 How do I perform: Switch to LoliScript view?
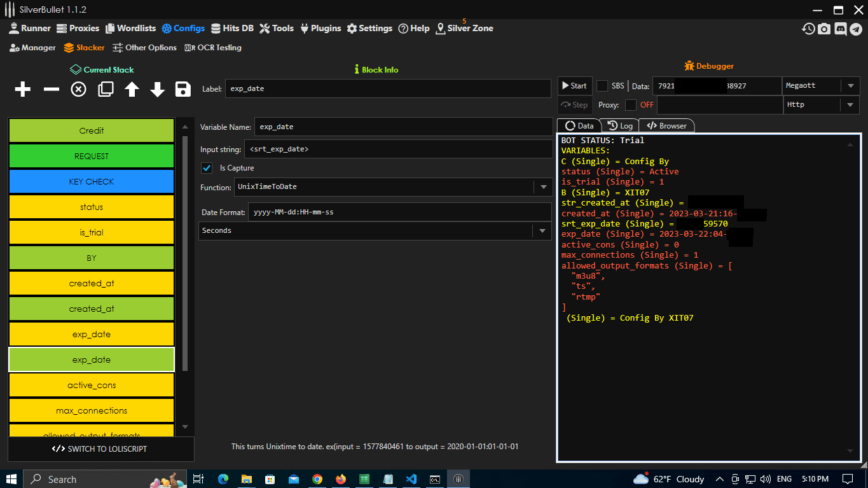(100, 449)
